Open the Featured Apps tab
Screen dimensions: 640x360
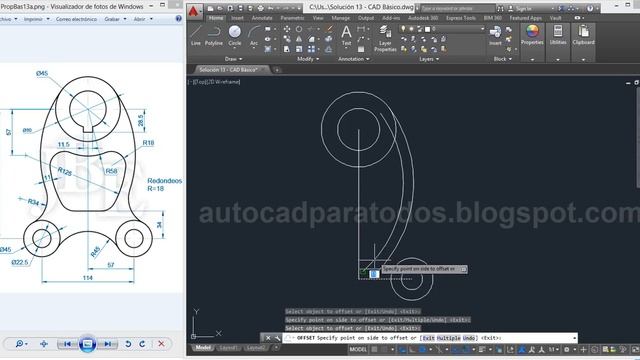pyautogui.click(x=526, y=18)
